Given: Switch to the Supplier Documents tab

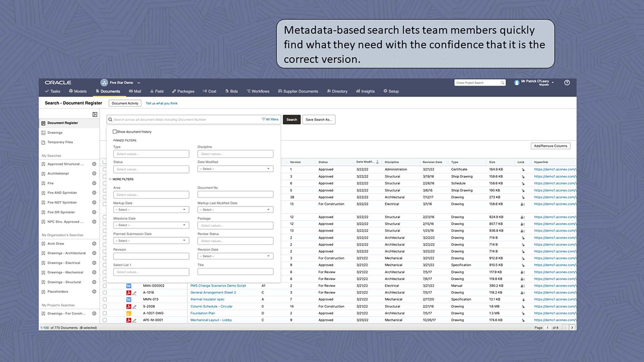Looking at the screenshot, I should [298, 91].
